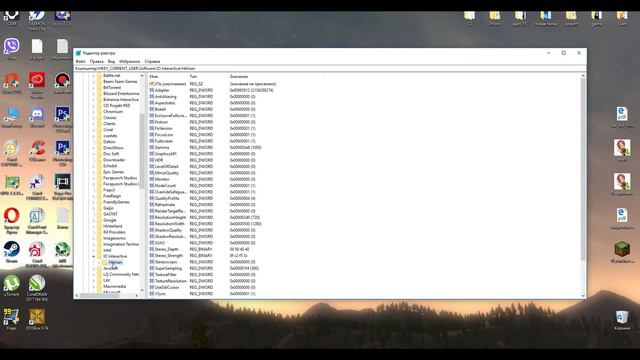This screenshot has height=360, width=640.
Task: Click the ResolutionHeight value icon
Action: (x=151, y=217)
